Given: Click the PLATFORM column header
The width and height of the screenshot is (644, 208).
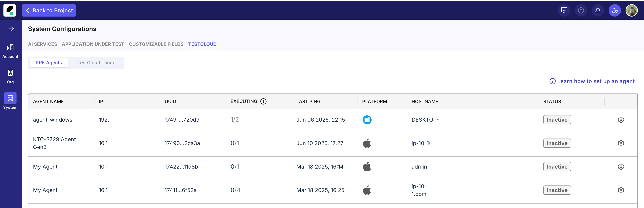Looking at the screenshot, I should point(374,101).
